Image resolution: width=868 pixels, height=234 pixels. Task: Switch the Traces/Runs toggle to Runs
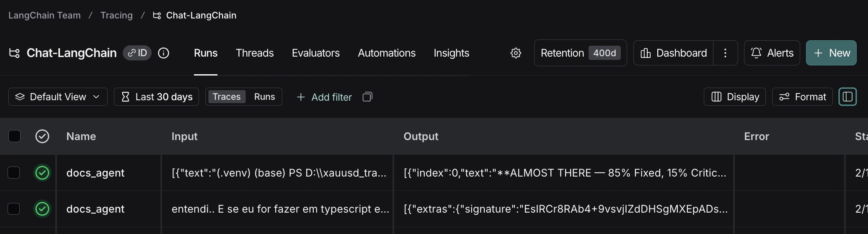point(264,97)
